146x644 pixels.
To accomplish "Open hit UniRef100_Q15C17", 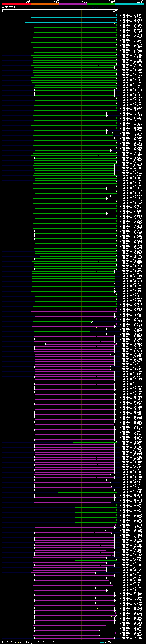I will (x=131, y=515).
